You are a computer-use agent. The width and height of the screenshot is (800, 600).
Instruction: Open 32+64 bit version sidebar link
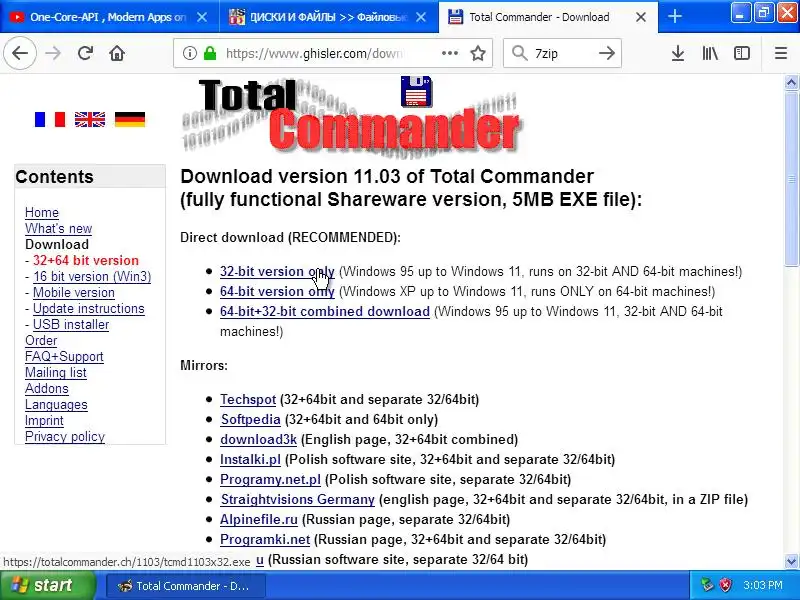86,260
